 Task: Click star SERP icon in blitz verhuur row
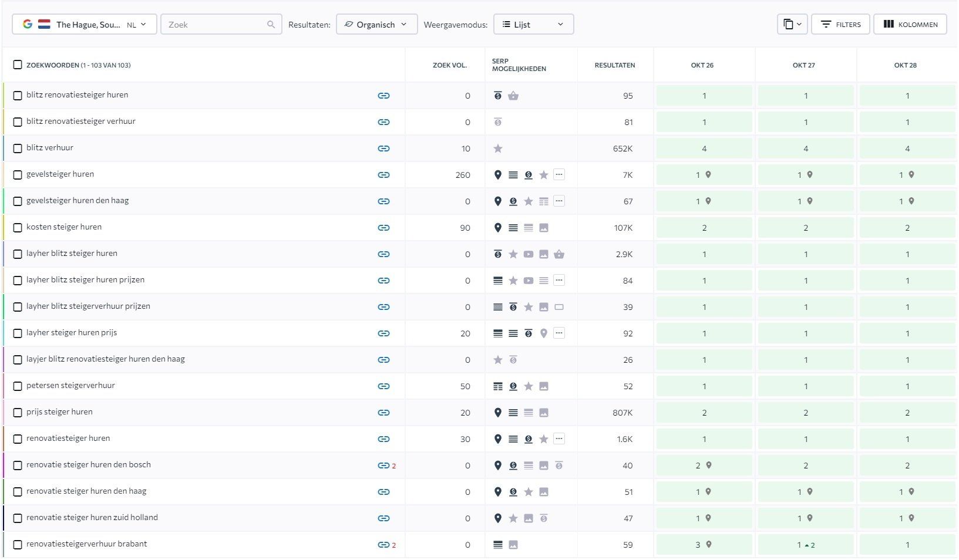(x=498, y=149)
